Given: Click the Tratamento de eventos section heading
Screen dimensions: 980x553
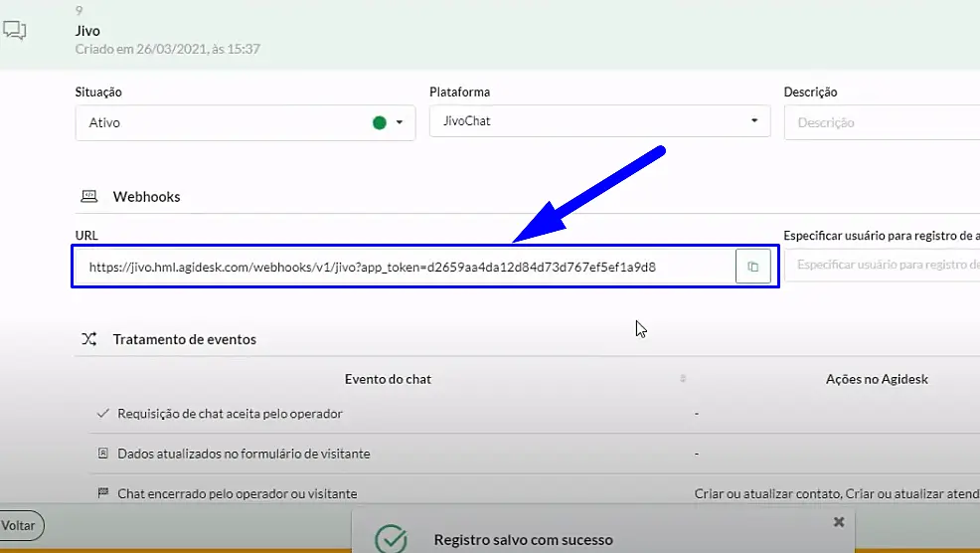Looking at the screenshot, I should point(185,339).
